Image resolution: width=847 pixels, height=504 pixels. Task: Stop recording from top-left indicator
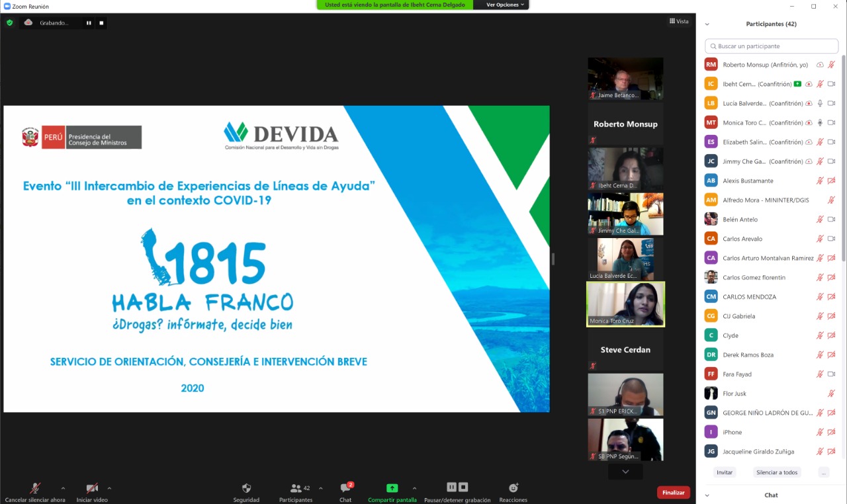coord(101,22)
